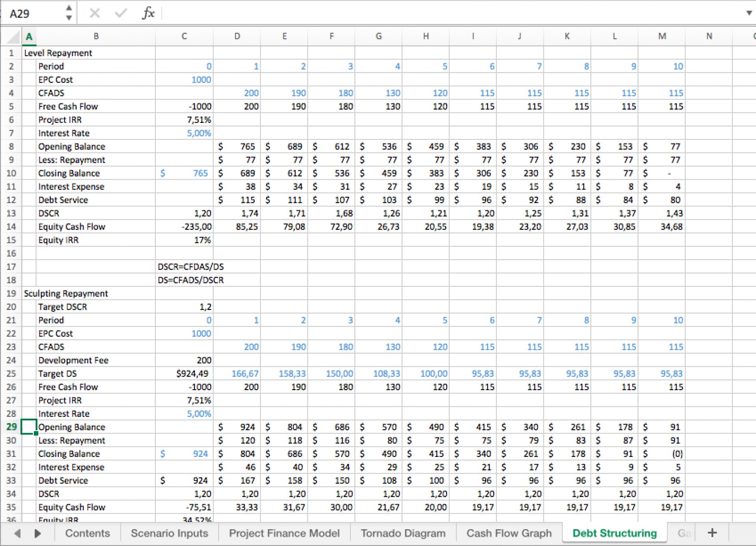756x546 pixels.
Task: Click the Name Box stepper arrows
Action: click(69, 13)
